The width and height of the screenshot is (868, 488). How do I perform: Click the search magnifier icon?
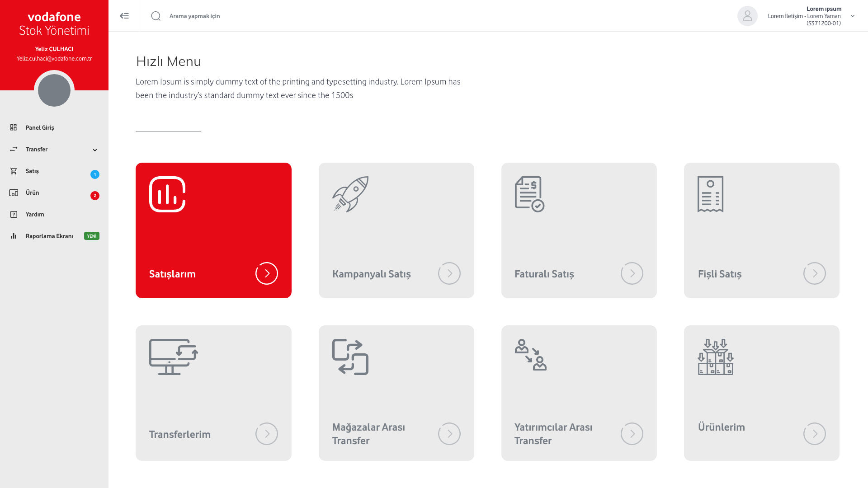click(156, 16)
